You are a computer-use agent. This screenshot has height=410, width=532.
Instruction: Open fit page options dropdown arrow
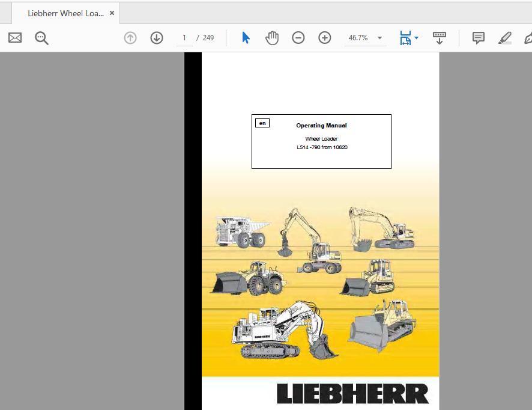tap(417, 38)
